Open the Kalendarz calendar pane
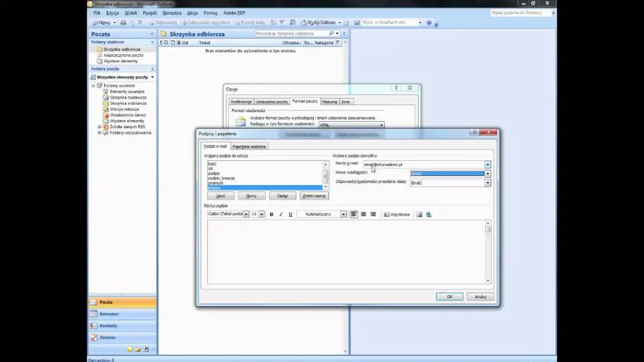The width and height of the screenshot is (644, 362). pos(109,314)
